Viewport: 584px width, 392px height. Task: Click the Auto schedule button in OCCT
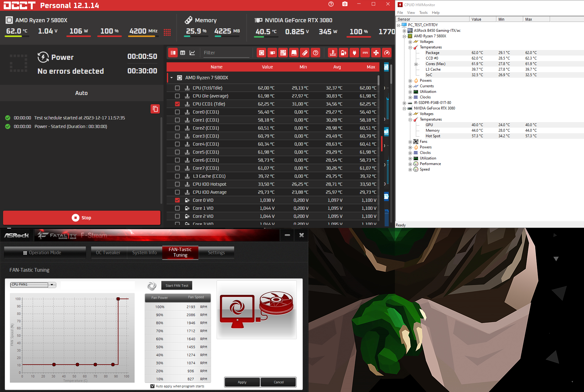(x=81, y=93)
